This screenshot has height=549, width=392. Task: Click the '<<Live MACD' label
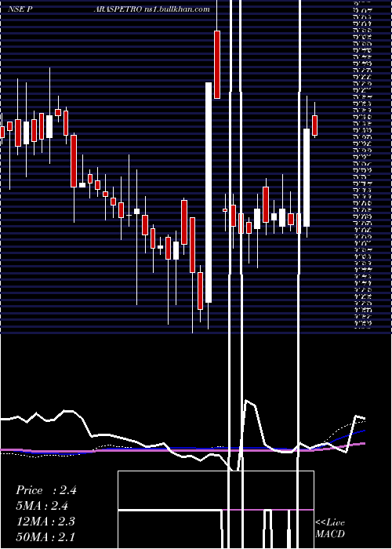tap(330, 529)
